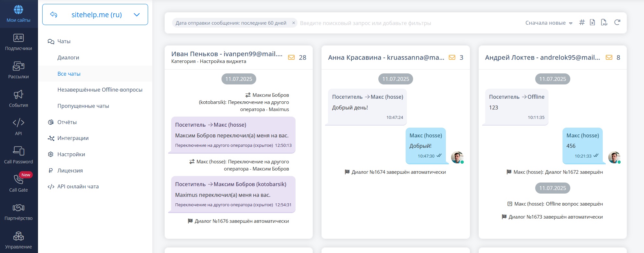
Task: Click Категория - Настройка виджета subtitle
Action: tap(208, 61)
